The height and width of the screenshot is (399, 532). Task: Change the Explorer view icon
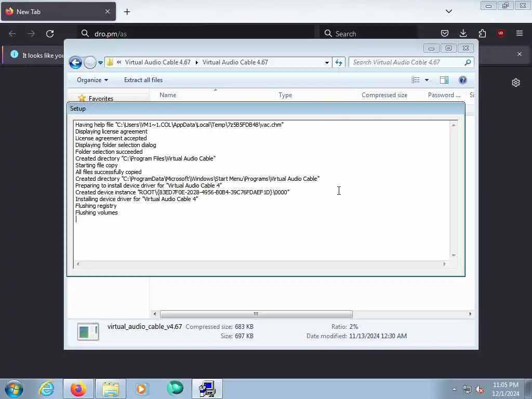(415, 80)
